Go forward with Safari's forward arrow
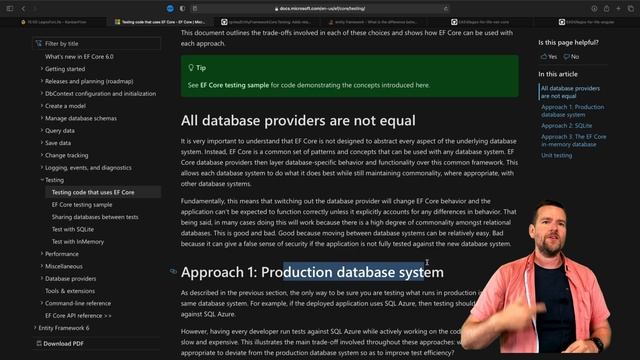This screenshot has height=360, width=640. coord(35,8)
